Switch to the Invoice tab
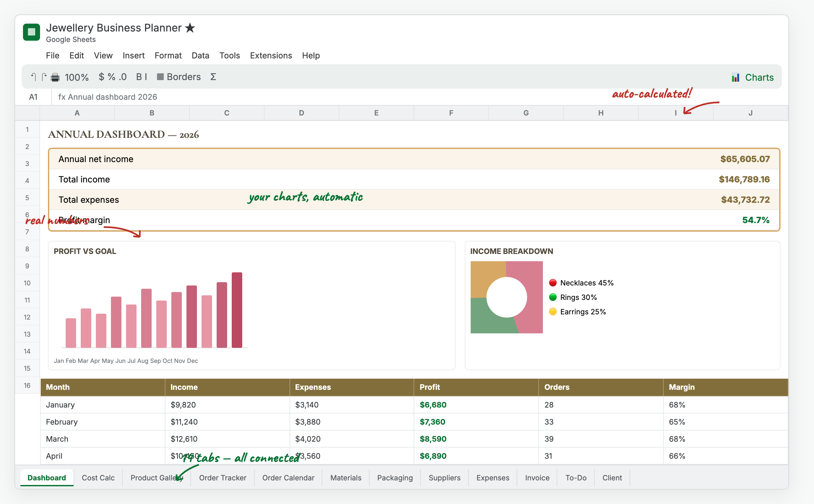This screenshot has width=814, height=504. point(537,478)
